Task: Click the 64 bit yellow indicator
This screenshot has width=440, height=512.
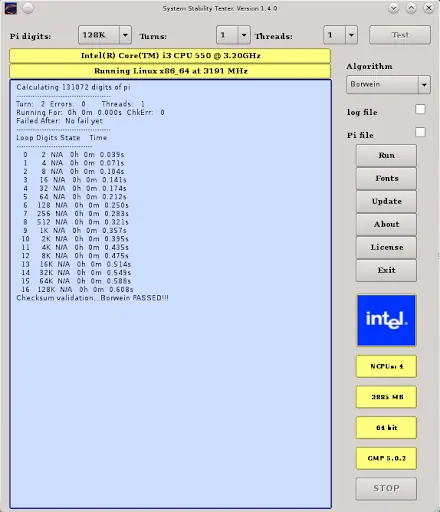Action: (386, 427)
